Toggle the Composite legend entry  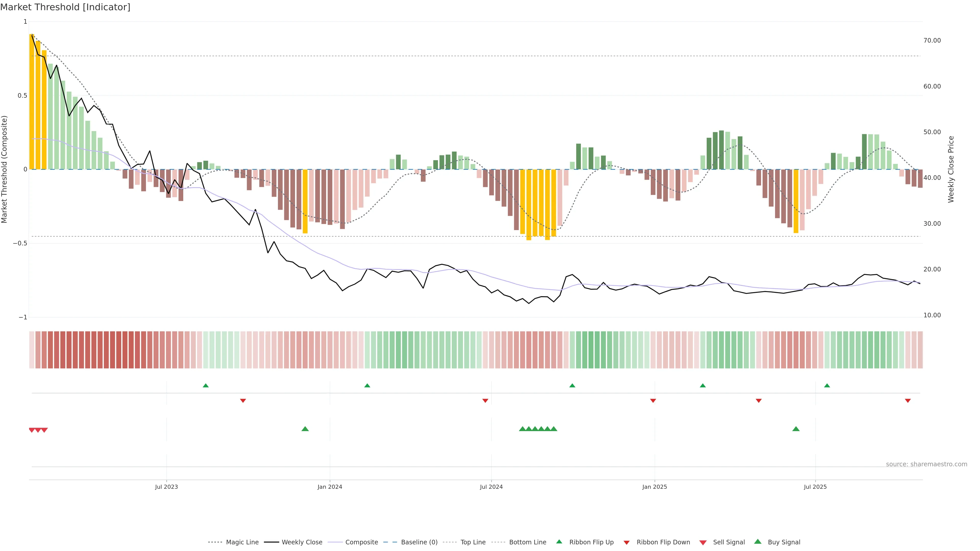[361, 542]
